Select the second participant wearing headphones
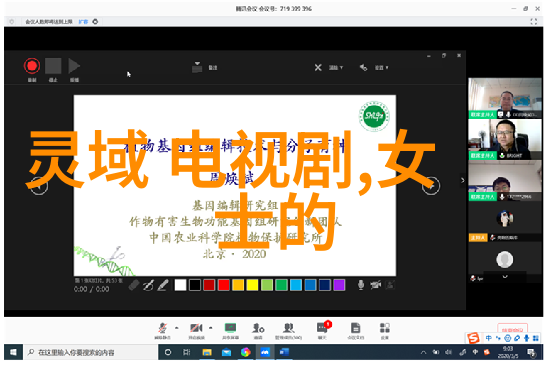 505,139
